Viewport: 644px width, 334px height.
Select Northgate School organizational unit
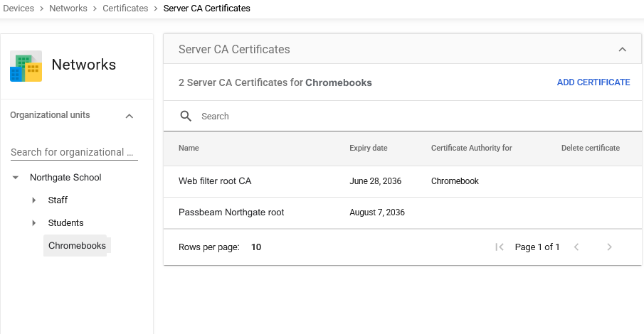(65, 177)
